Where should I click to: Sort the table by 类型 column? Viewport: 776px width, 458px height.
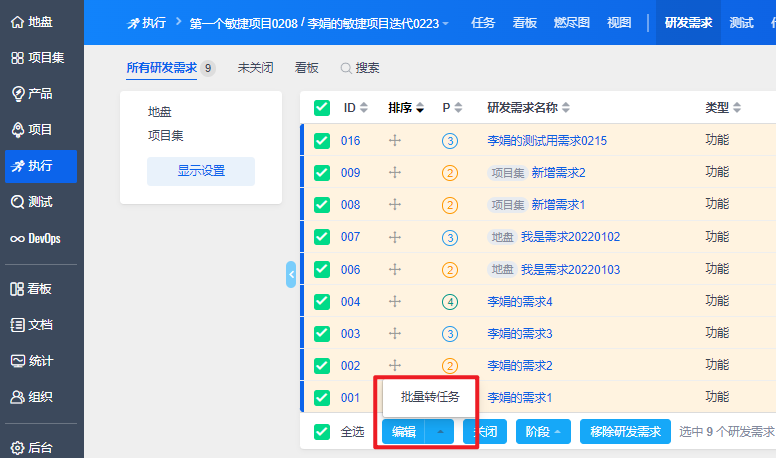[723, 107]
